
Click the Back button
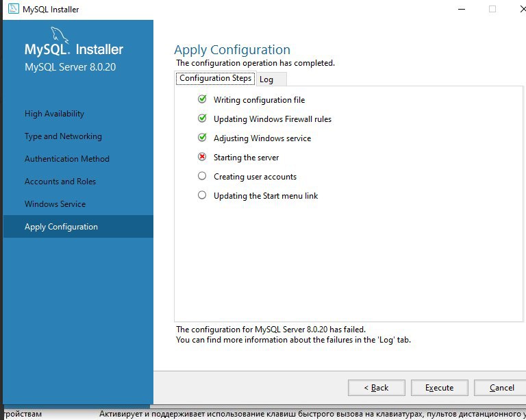click(377, 388)
